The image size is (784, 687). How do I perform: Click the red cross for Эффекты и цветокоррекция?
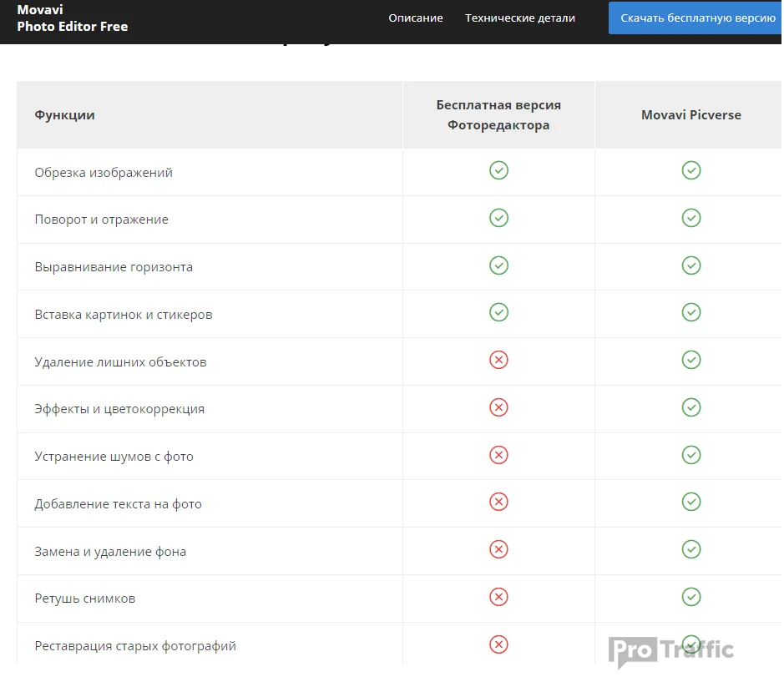pos(498,407)
